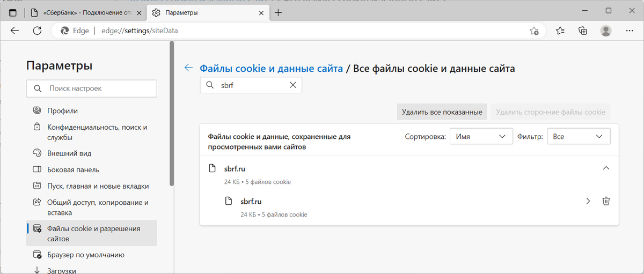644x274 pixels.
Task: Click the top-level sbrf.ru site name
Action: tap(235, 169)
